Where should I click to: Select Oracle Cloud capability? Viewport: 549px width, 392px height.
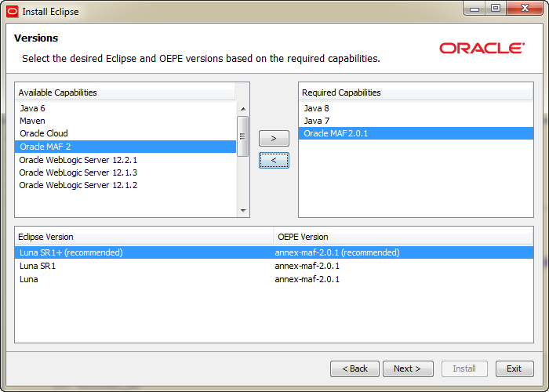125,133
